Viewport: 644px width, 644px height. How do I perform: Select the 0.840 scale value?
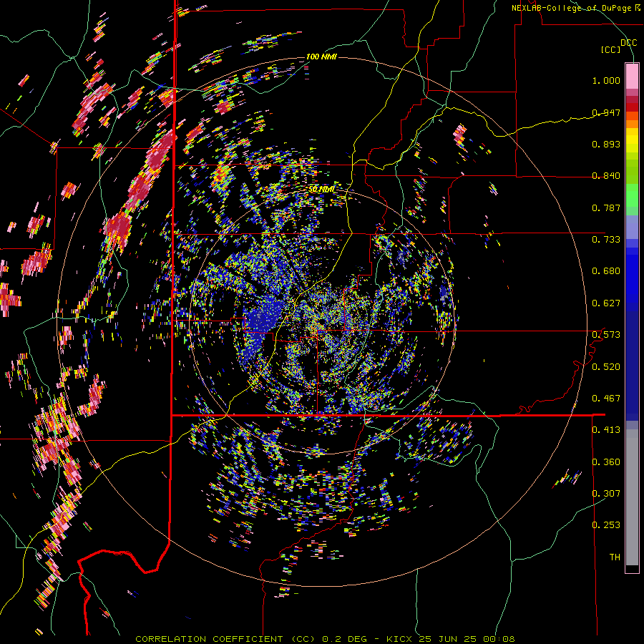tap(606, 175)
